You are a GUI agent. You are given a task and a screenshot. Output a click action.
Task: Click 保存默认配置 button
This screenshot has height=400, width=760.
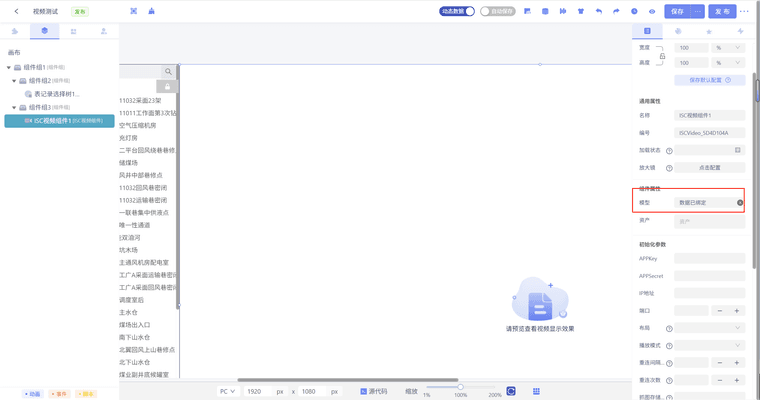tap(710, 80)
